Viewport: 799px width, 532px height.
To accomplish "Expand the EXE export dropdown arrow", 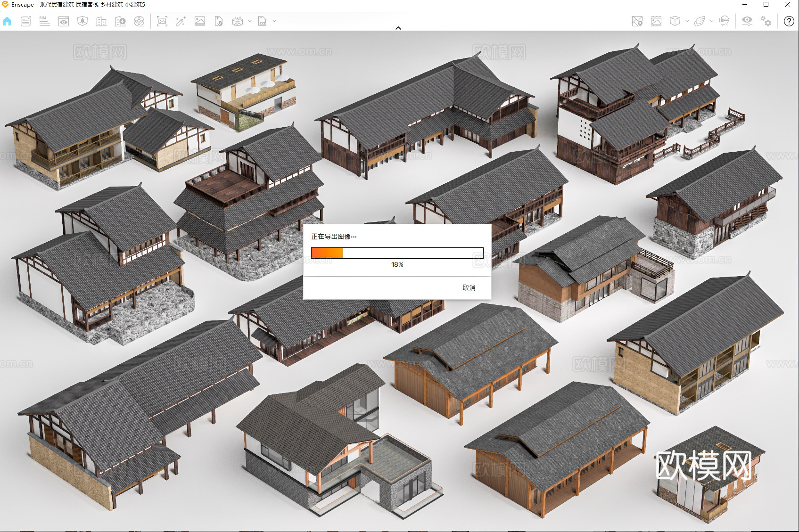I will point(274,21).
